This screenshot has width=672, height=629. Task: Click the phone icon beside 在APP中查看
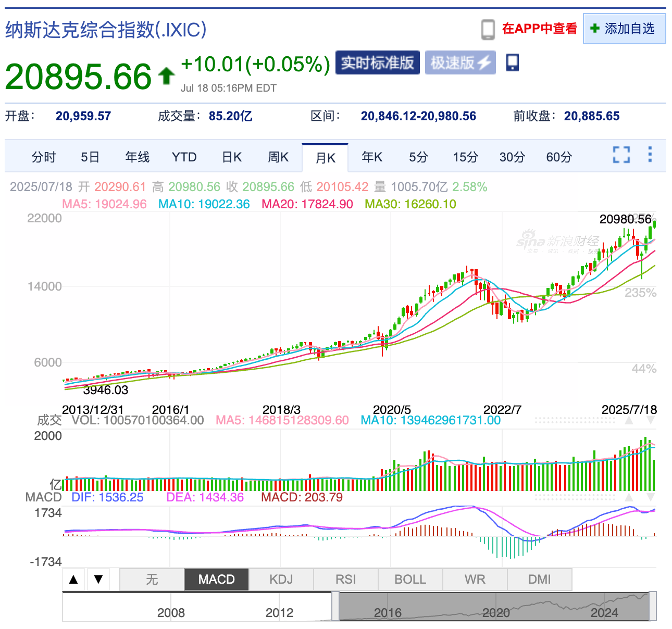488,29
